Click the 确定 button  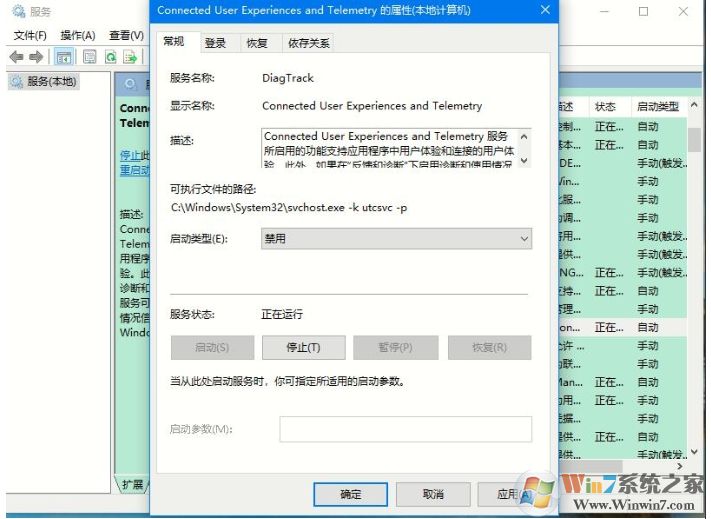(351, 494)
